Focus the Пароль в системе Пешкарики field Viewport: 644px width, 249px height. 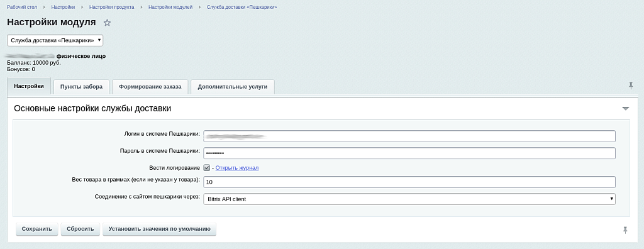(x=409, y=153)
